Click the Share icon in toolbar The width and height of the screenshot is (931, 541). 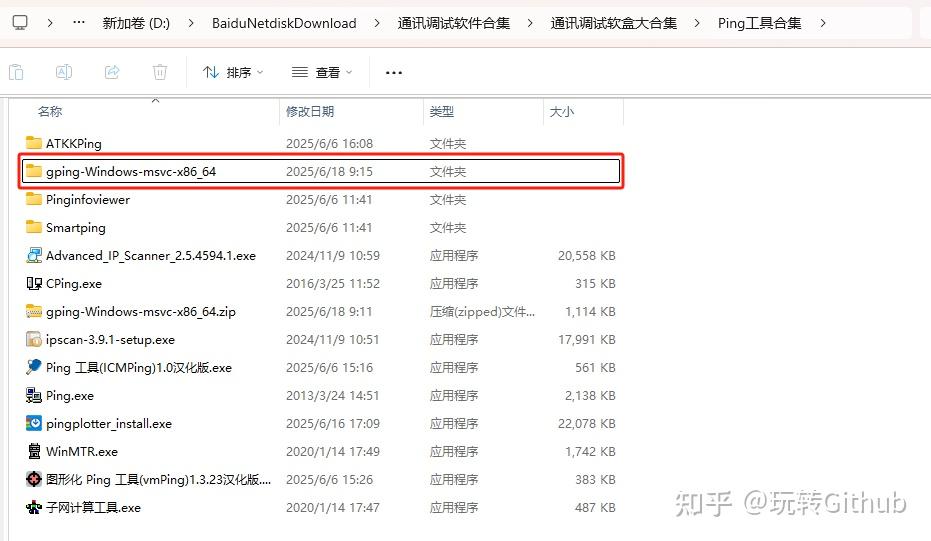(x=112, y=72)
